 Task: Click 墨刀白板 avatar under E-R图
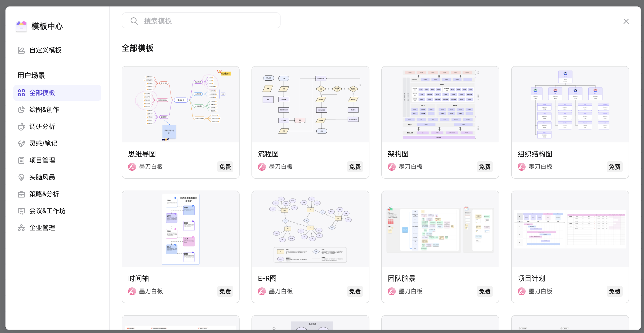[x=262, y=291]
